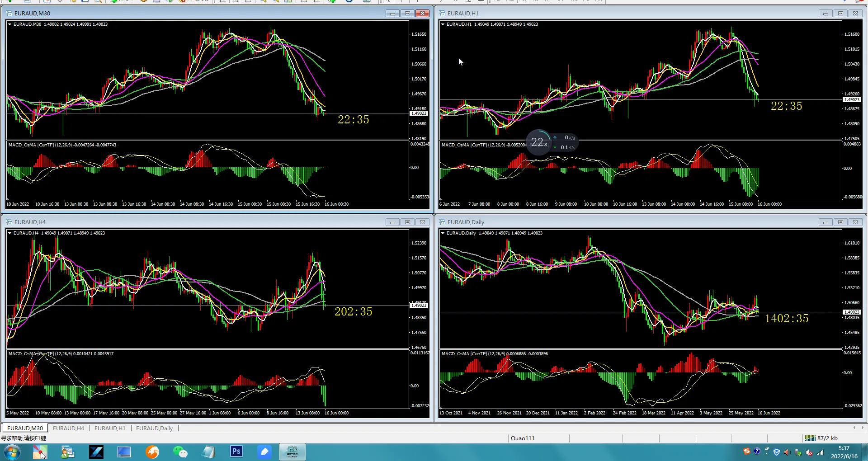The width and height of the screenshot is (868, 461).
Task: Click the connection status bars icon
Action: pyautogui.click(x=810, y=438)
